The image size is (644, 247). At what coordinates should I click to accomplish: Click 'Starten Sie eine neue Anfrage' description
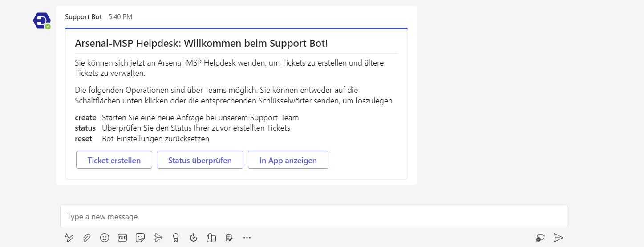click(200, 118)
